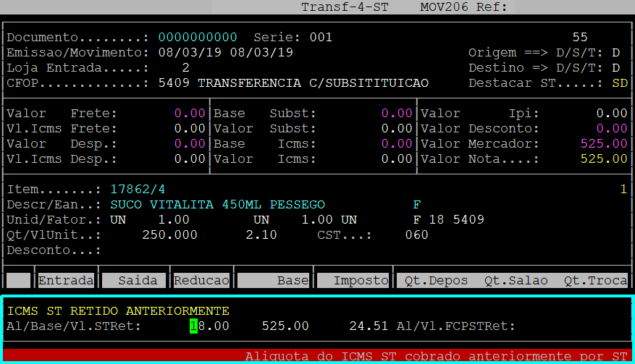Select the Destacar ST value SD
The height and width of the screenshot is (364, 635).
click(x=619, y=83)
